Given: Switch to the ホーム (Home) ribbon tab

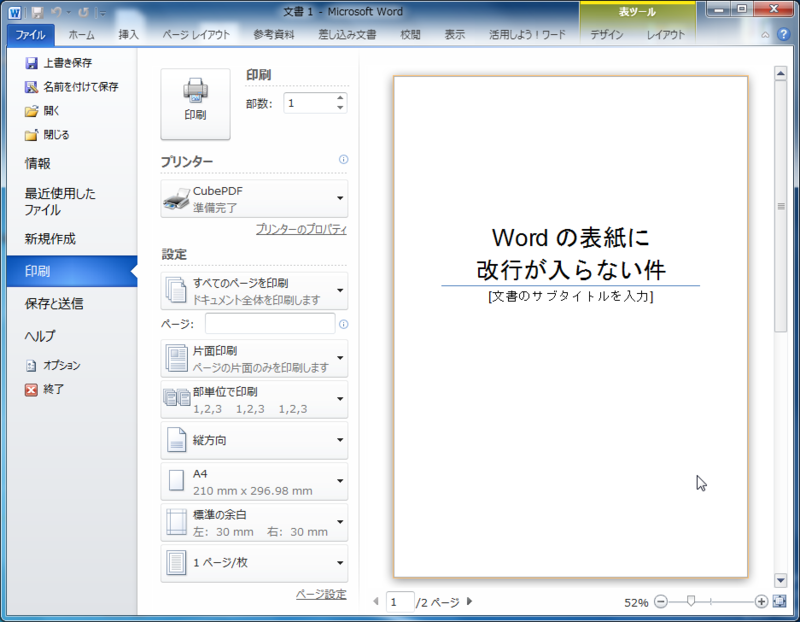Looking at the screenshot, I should [82, 35].
